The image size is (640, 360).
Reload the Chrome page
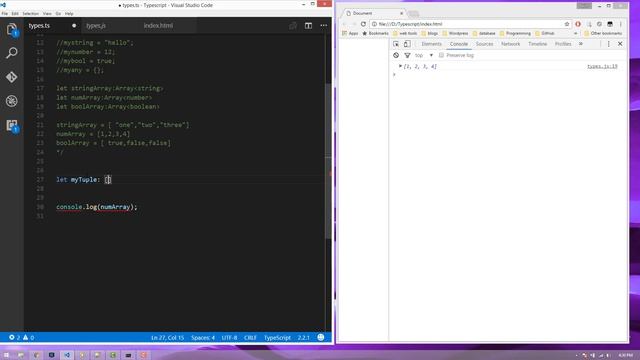[363, 24]
